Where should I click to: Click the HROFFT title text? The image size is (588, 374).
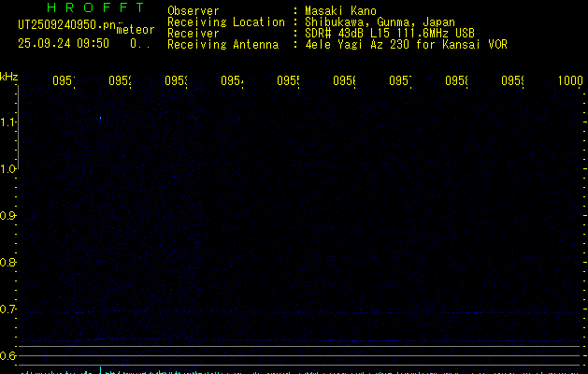click(x=95, y=7)
